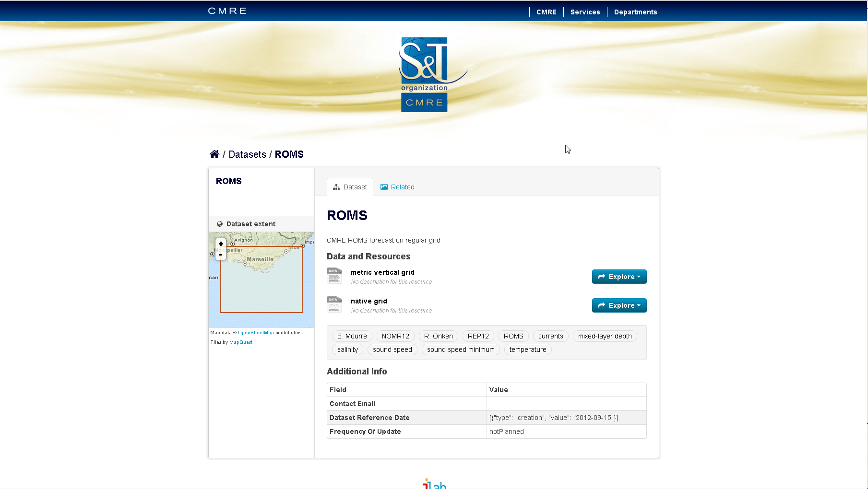Select the Dataset tab
This screenshot has width=868, height=489.
pos(350,187)
